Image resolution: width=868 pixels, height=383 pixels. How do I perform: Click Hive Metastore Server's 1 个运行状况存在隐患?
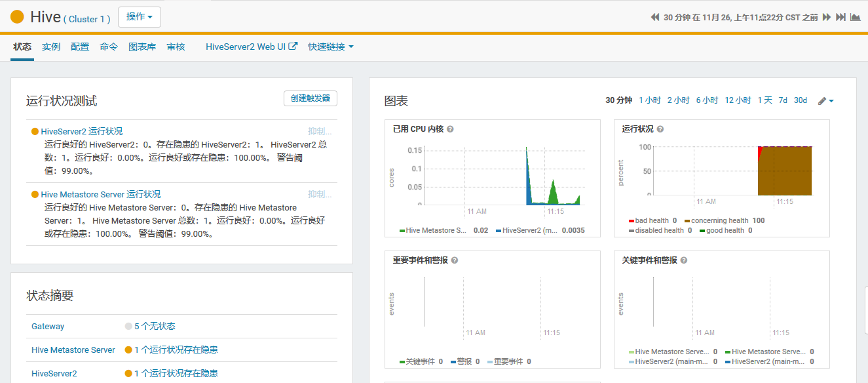(176, 350)
